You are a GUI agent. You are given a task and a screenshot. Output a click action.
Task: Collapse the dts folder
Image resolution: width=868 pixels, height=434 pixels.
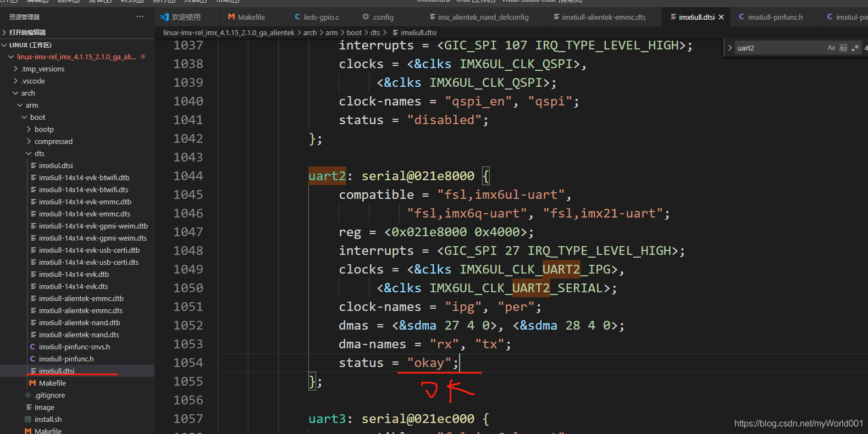coord(39,153)
